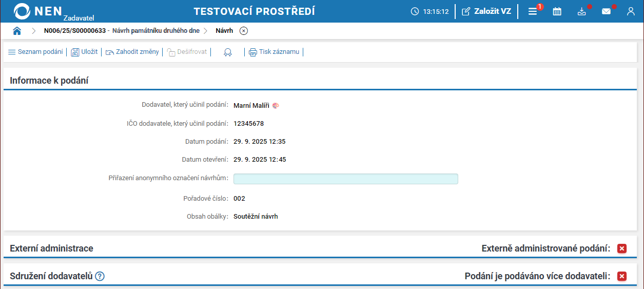Expand the Externí administrace section header
Image resolution: width=644 pixels, height=289 pixels.
51,248
